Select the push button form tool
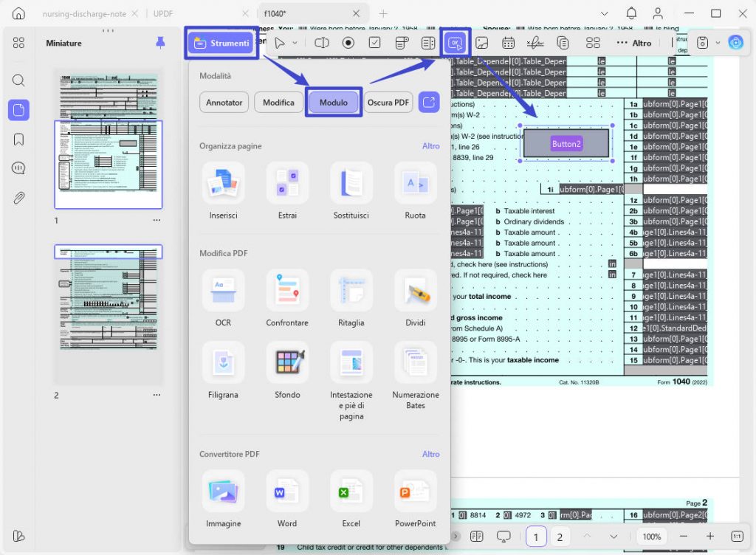The width and height of the screenshot is (756, 555). click(456, 43)
